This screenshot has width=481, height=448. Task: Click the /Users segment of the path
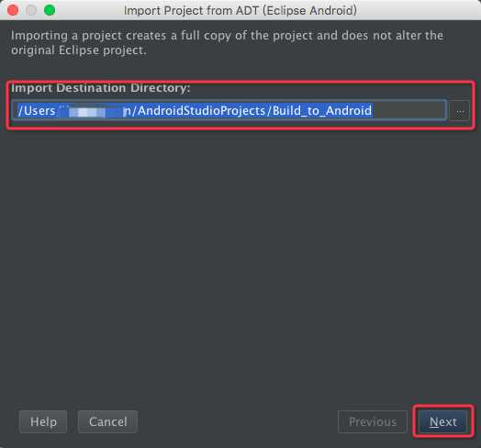(37, 110)
